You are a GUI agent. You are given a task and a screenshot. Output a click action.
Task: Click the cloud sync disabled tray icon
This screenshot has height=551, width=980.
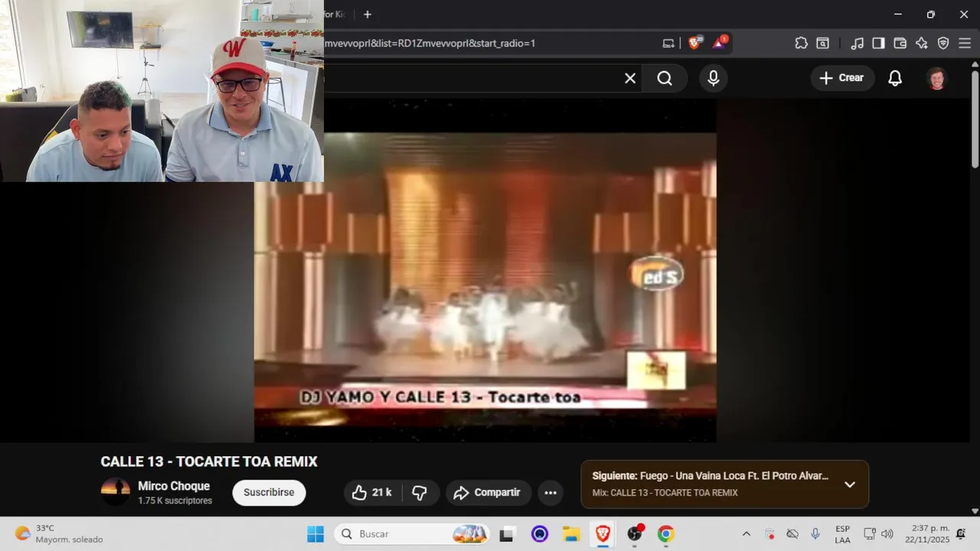pyautogui.click(x=792, y=534)
